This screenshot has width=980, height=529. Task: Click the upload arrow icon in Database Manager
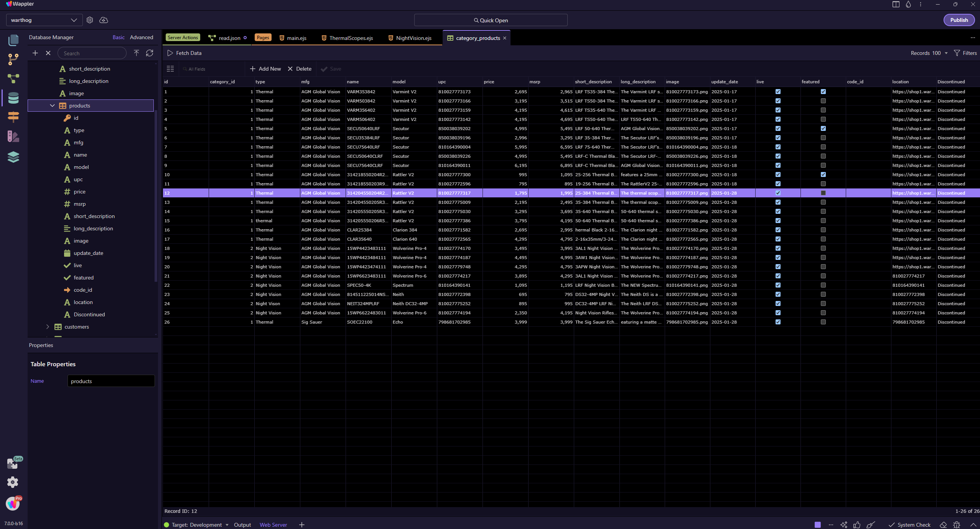tap(136, 53)
